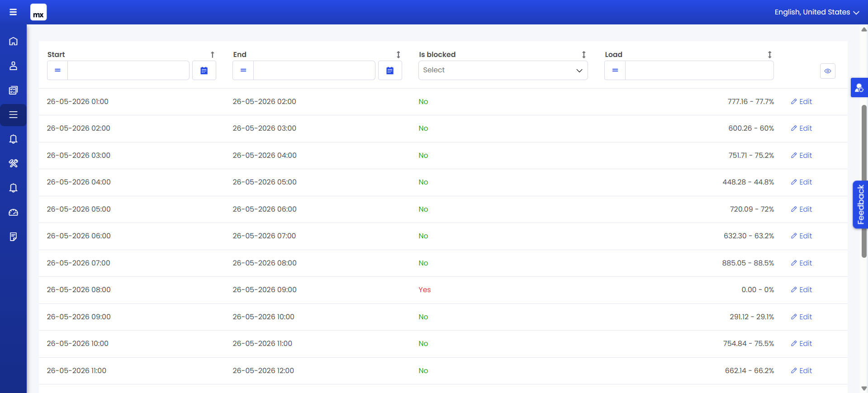Image resolution: width=868 pixels, height=393 pixels.
Task: Click the mx logo
Action: [x=38, y=12]
